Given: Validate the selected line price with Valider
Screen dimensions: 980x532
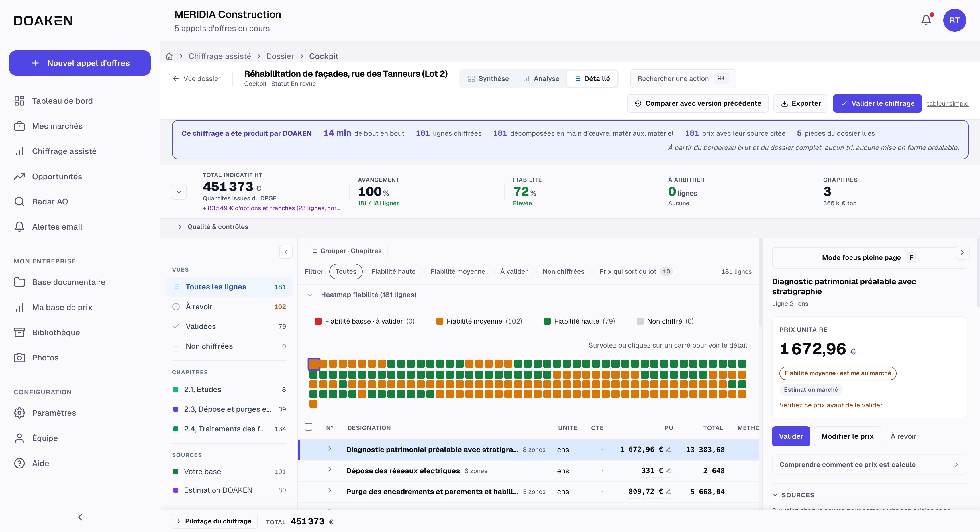Looking at the screenshot, I should 791,436.
